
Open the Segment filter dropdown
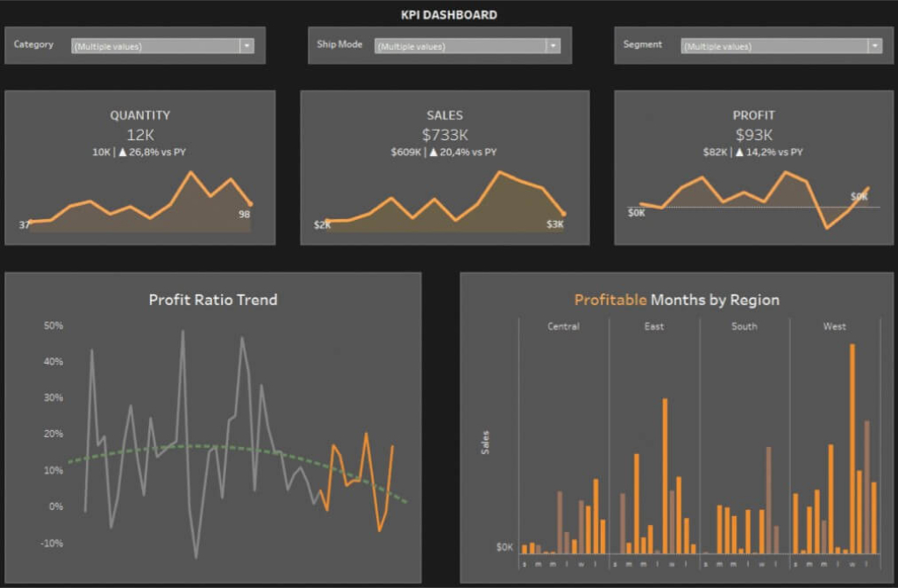(873, 45)
